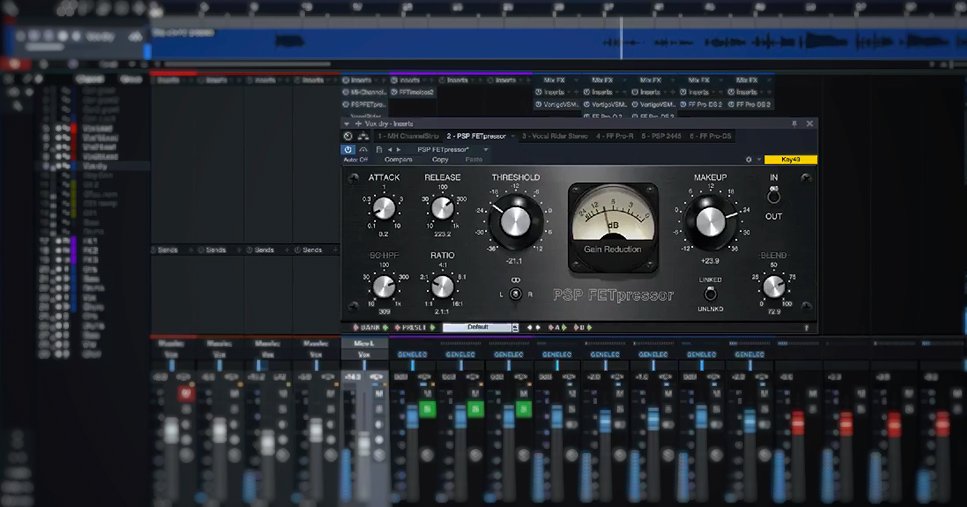Toggle the FETpressor plugin power button

pyautogui.click(x=348, y=149)
